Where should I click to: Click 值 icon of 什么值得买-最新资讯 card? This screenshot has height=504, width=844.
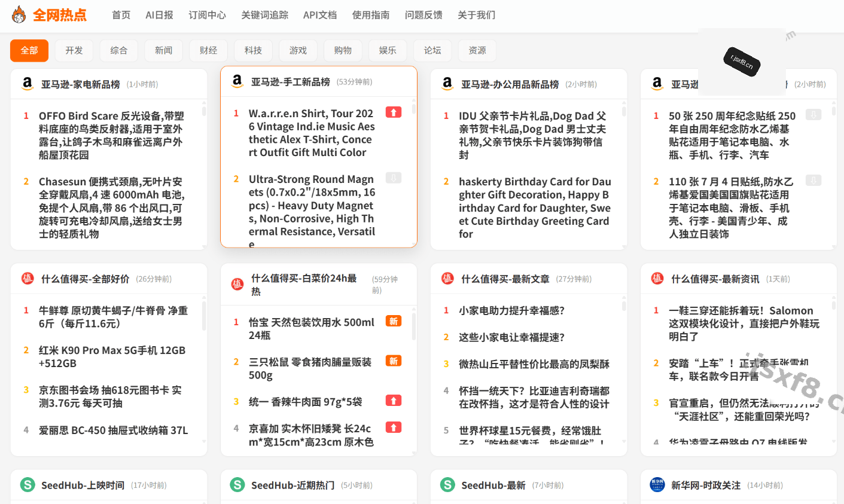pyautogui.click(x=657, y=278)
